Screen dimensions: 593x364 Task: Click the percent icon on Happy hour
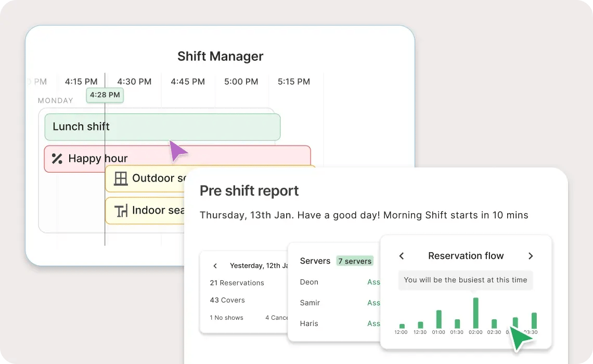point(57,159)
